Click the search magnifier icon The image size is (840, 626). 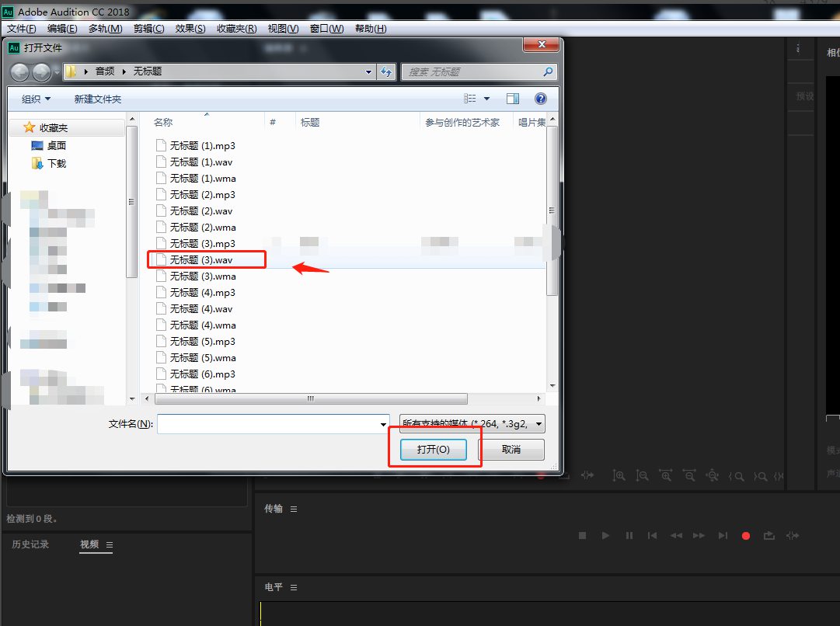[548, 71]
